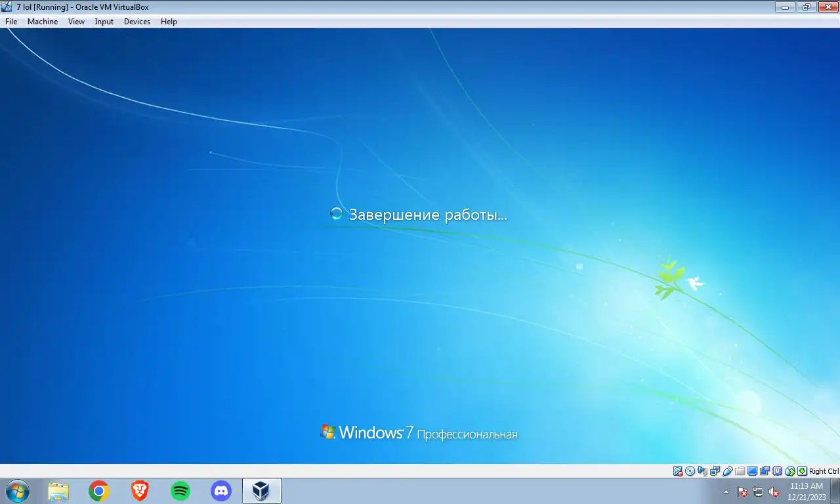The height and width of the screenshot is (504, 840).
Task: Open the Input menu
Action: click(104, 22)
